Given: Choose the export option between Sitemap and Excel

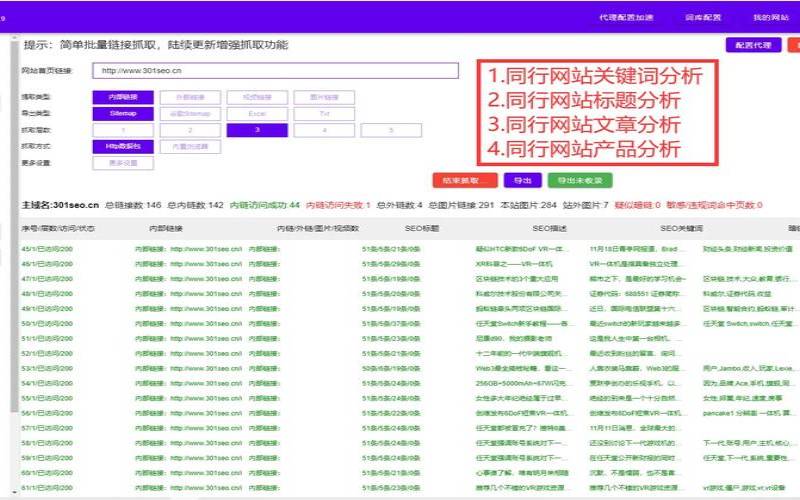Looking at the screenshot, I should pos(190,113).
